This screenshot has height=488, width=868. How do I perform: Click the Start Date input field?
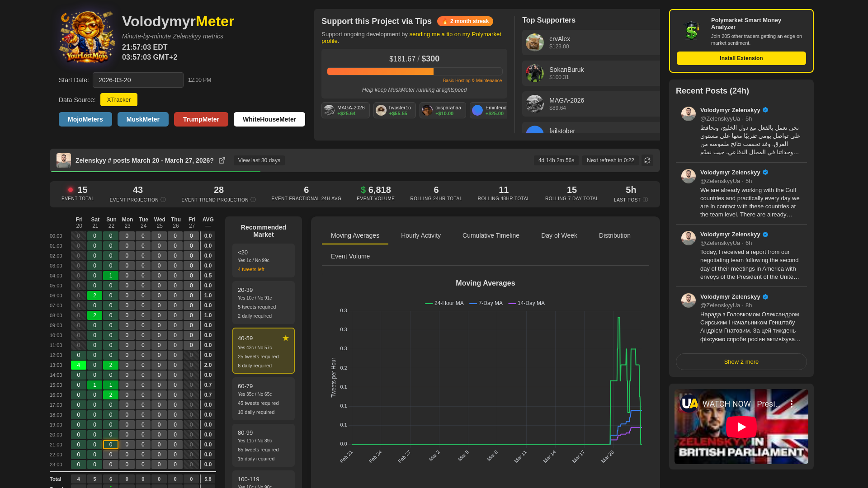tap(138, 80)
